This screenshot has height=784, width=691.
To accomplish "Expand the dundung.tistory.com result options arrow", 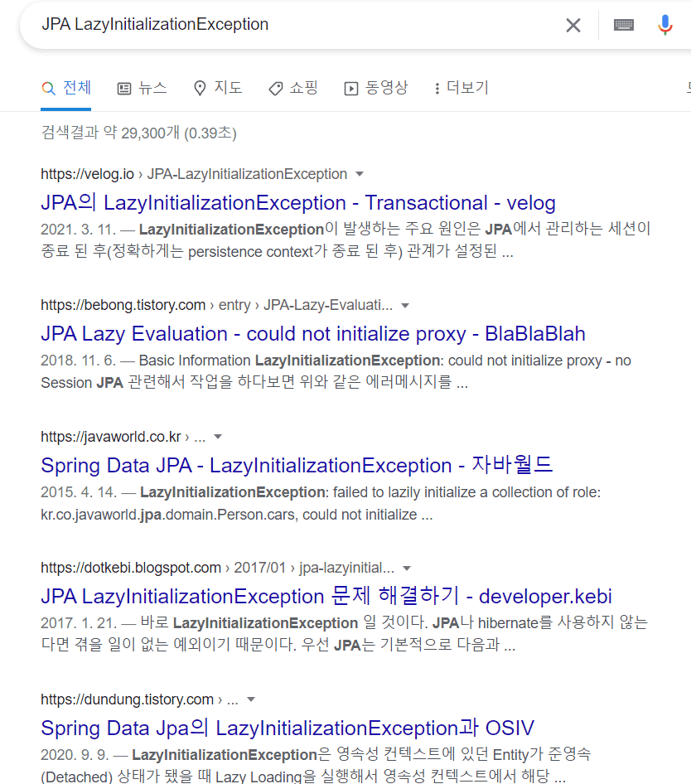I will pyautogui.click(x=251, y=699).
